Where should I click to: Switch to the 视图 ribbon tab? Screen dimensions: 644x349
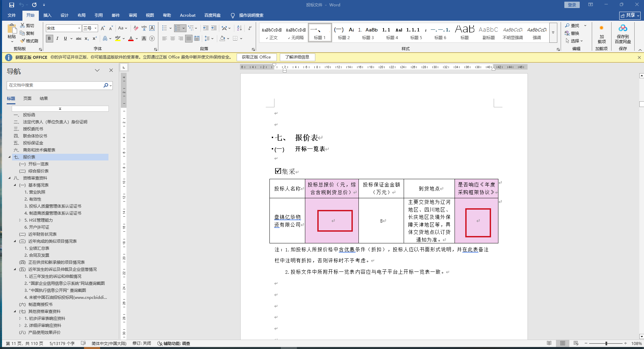coord(150,15)
